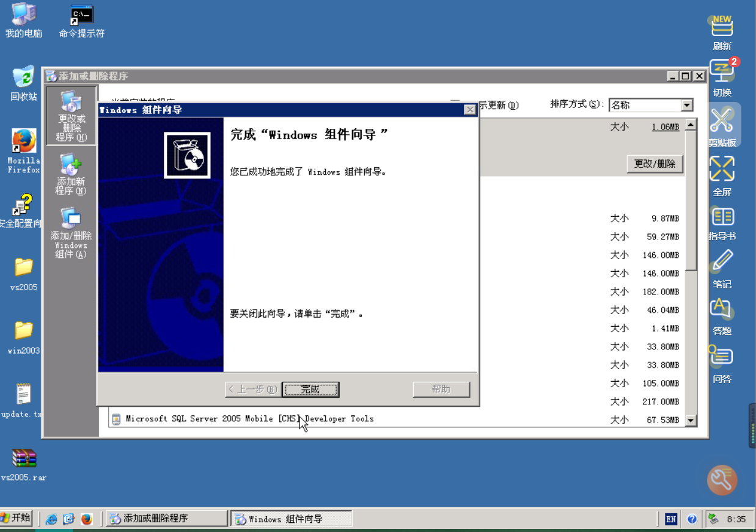
Task: Click the 1.41MB size value
Action: (x=665, y=328)
